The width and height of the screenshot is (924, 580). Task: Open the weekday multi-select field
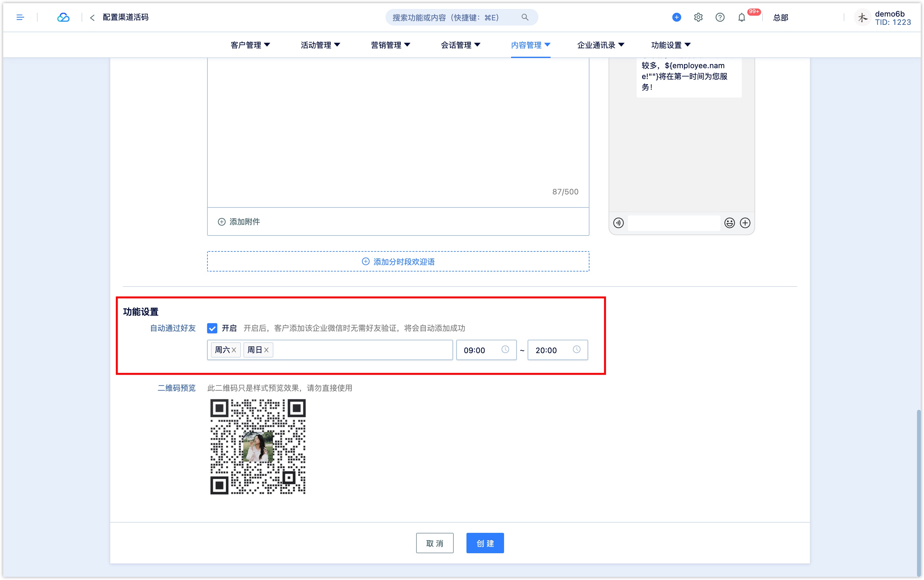330,350
